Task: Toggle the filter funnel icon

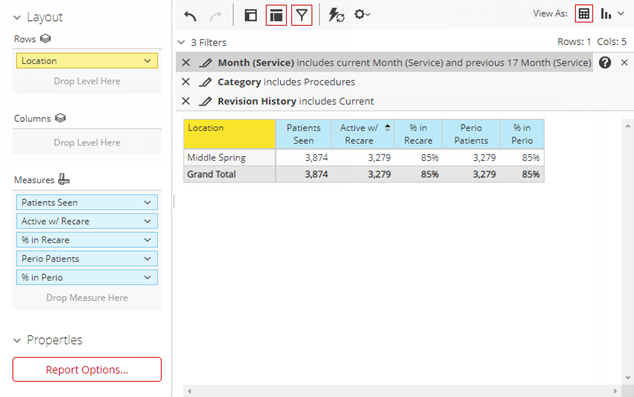Action: (302, 15)
